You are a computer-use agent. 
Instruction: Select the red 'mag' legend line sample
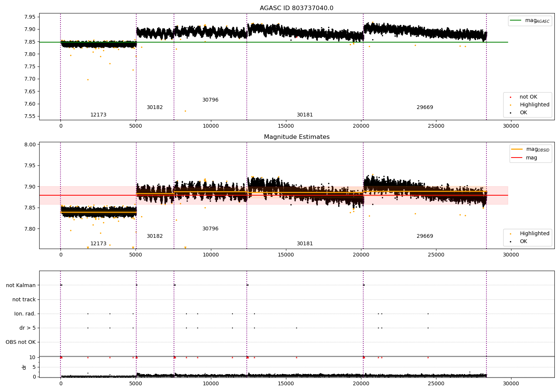[x=517, y=158]
